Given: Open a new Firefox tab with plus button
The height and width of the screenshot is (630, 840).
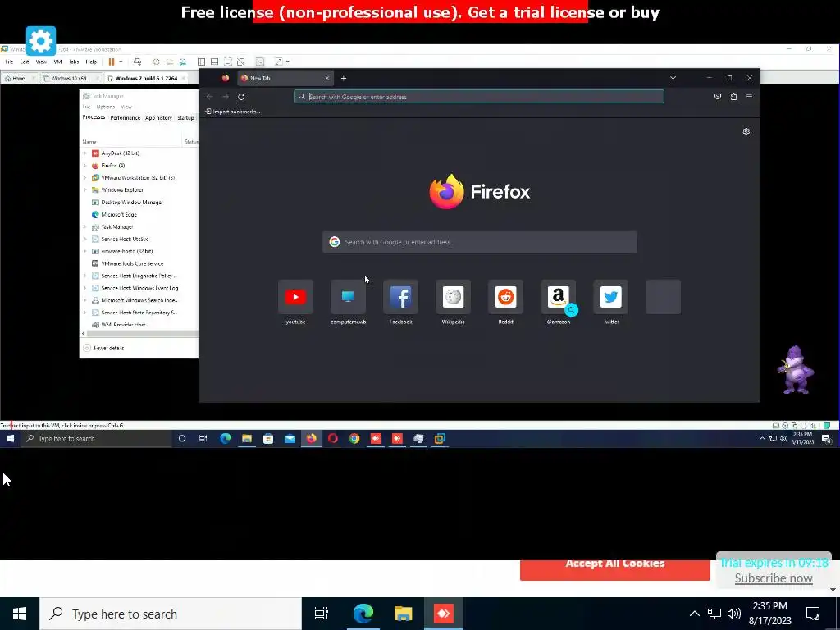Looking at the screenshot, I should tap(344, 78).
